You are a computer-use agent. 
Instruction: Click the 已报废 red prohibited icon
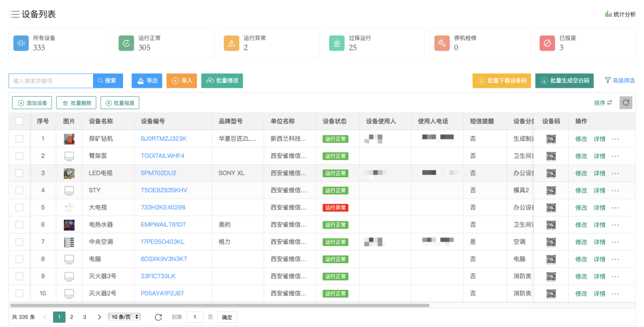click(547, 43)
